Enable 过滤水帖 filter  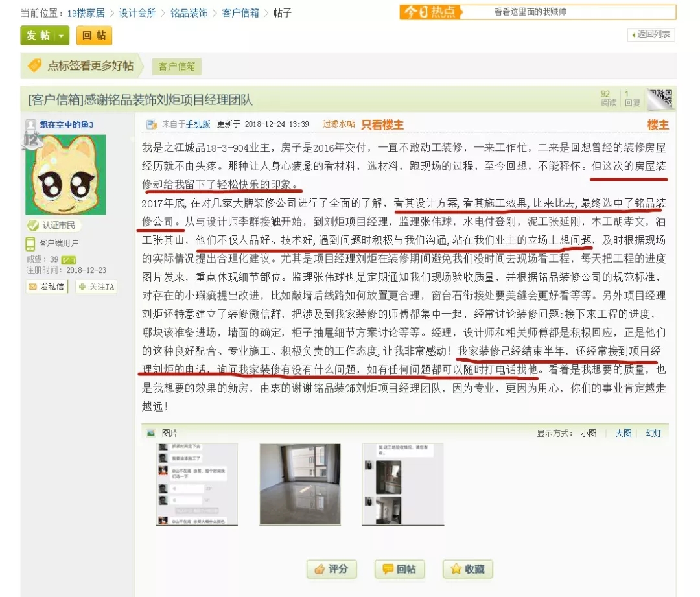[x=338, y=124]
